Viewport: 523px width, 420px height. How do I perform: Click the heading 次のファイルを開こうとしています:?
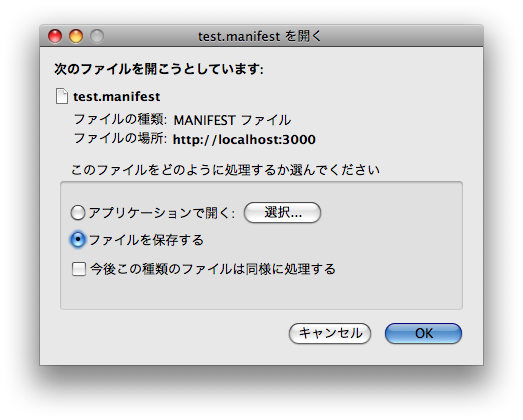click(159, 69)
